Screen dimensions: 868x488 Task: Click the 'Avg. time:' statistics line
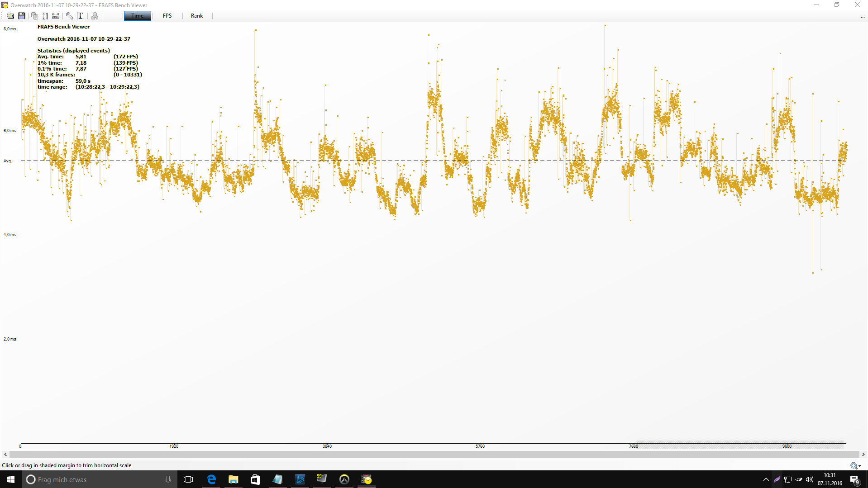[88, 57]
